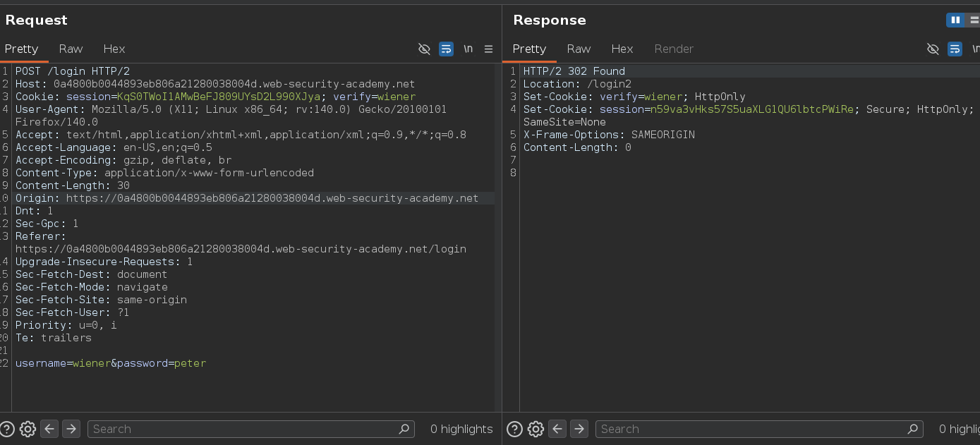Screen dimensions: 980x445
Task: Click 'Sec-Fetch-Site: same-origin' line
Action: coord(101,300)
